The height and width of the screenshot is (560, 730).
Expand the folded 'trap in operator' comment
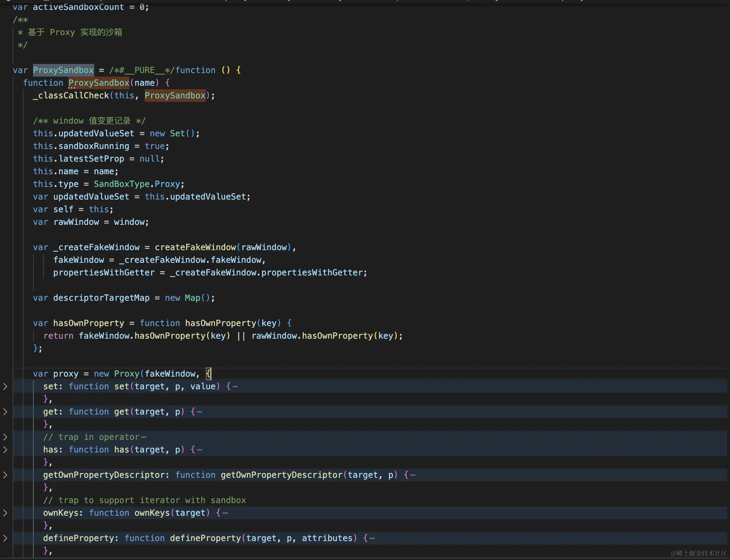pos(5,437)
